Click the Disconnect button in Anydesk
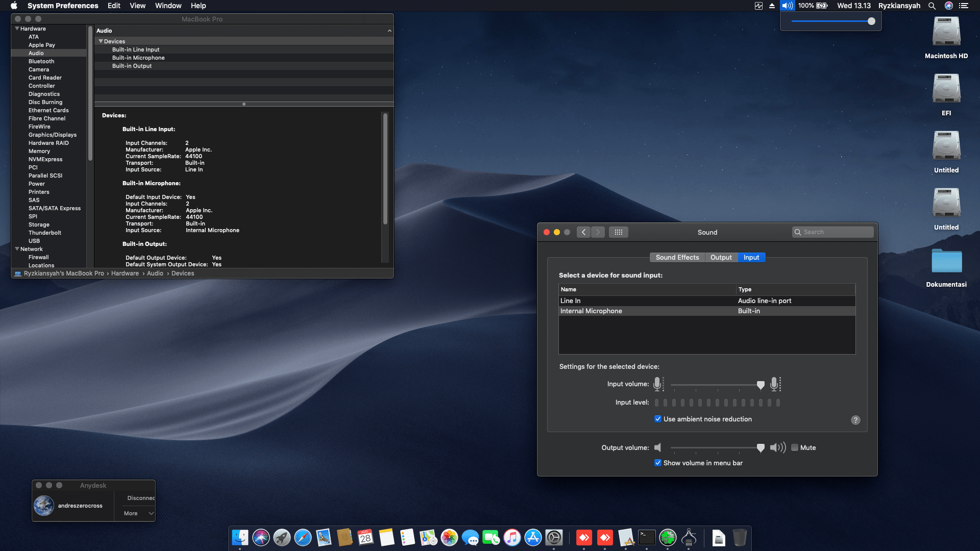This screenshot has width=980, height=551. tap(140, 498)
